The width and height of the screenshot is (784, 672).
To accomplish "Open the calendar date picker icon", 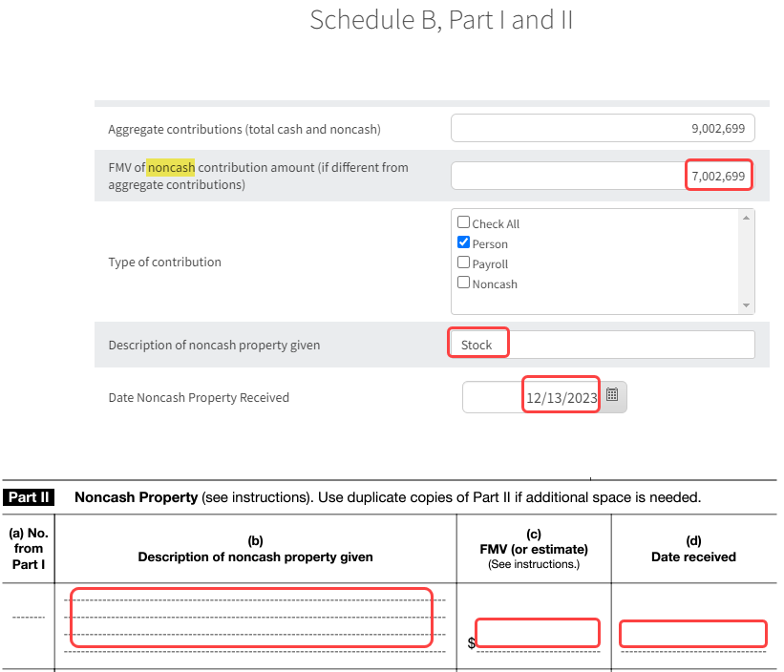I will 613,394.
